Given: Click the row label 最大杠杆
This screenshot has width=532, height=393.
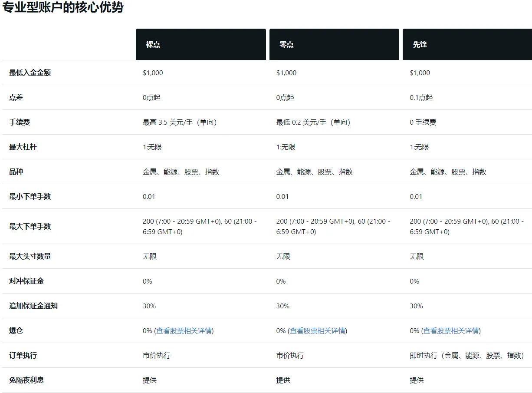Looking at the screenshot, I should point(23,147).
